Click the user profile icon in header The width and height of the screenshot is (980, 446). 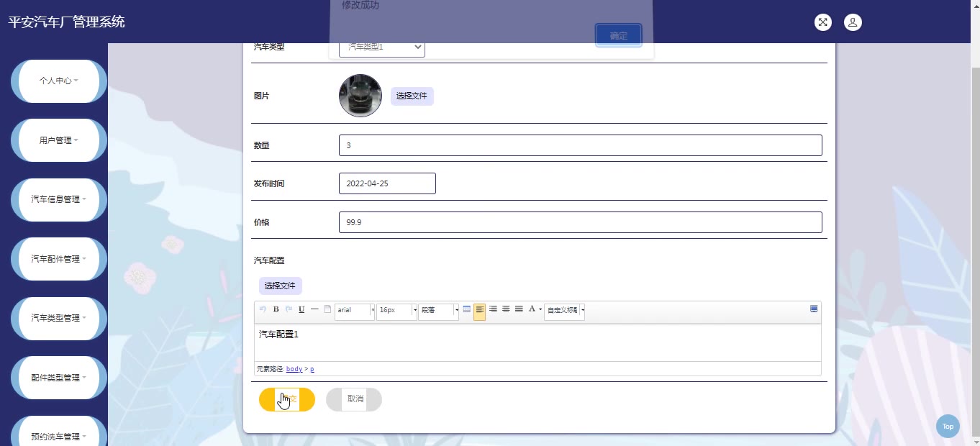(852, 22)
